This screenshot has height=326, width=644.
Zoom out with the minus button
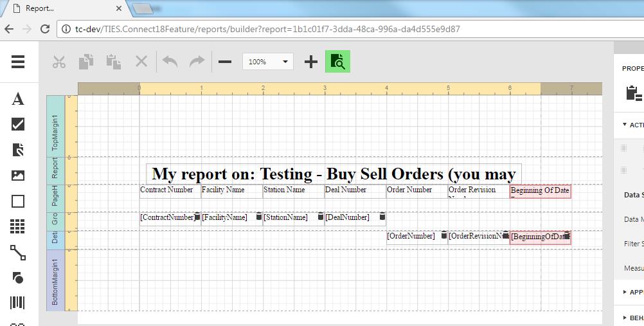225,62
